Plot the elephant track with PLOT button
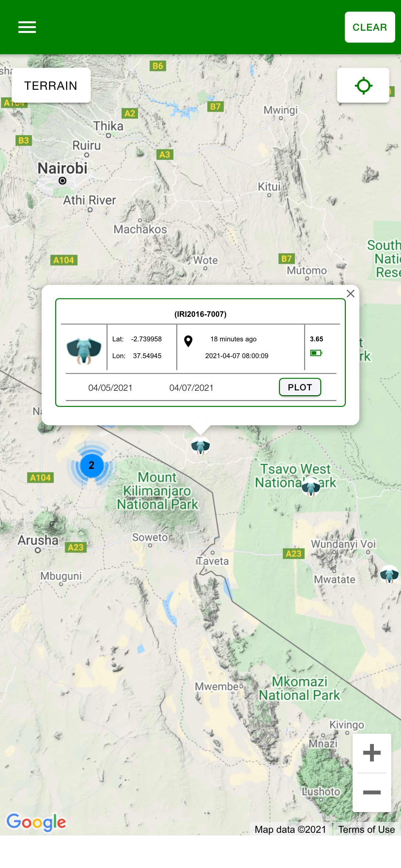Viewport: 401px width, 868px height. (300, 387)
